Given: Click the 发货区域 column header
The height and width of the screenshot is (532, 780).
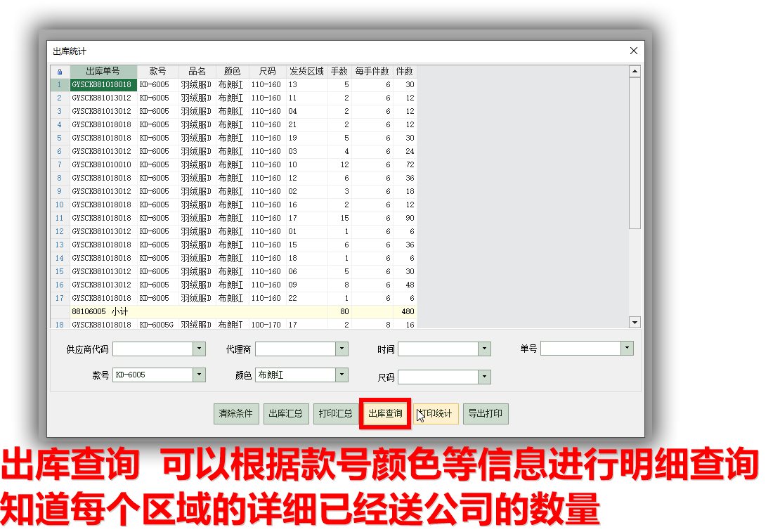Looking at the screenshot, I should (306, 72).
